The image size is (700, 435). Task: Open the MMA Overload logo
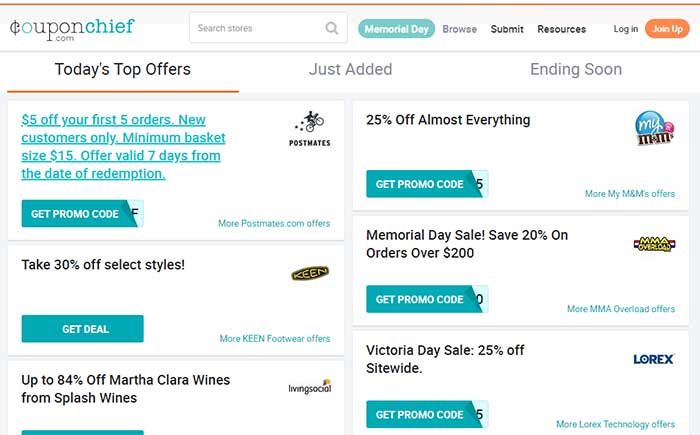pos(654,244)
